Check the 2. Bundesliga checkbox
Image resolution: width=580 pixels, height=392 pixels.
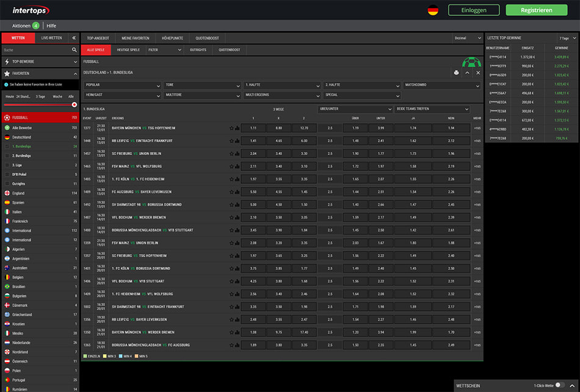pos(7,156)
